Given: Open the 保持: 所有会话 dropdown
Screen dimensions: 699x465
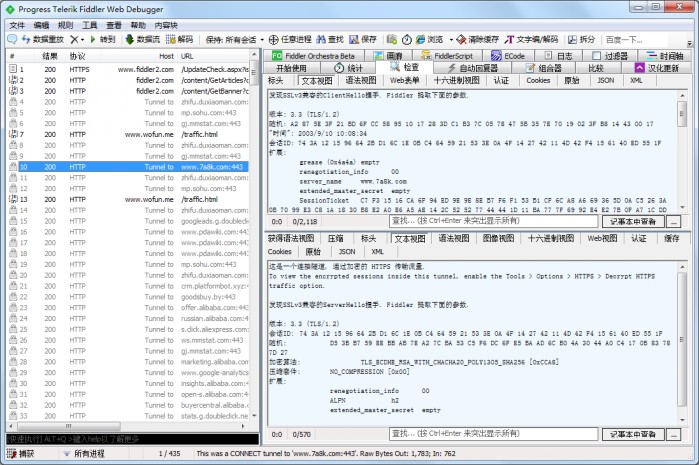Looking at the screenshot, I should (x=234, y=40).
